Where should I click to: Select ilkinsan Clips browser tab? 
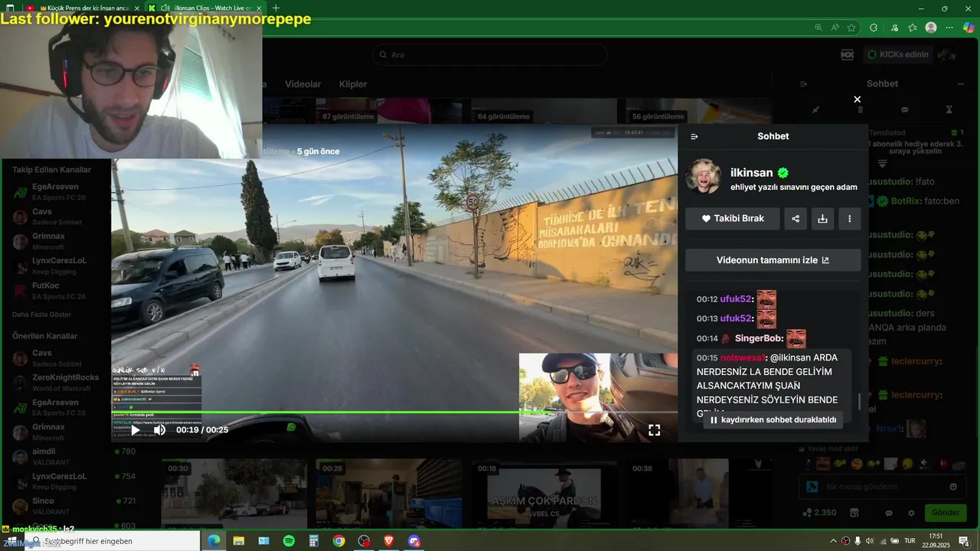tap(205, 8)
